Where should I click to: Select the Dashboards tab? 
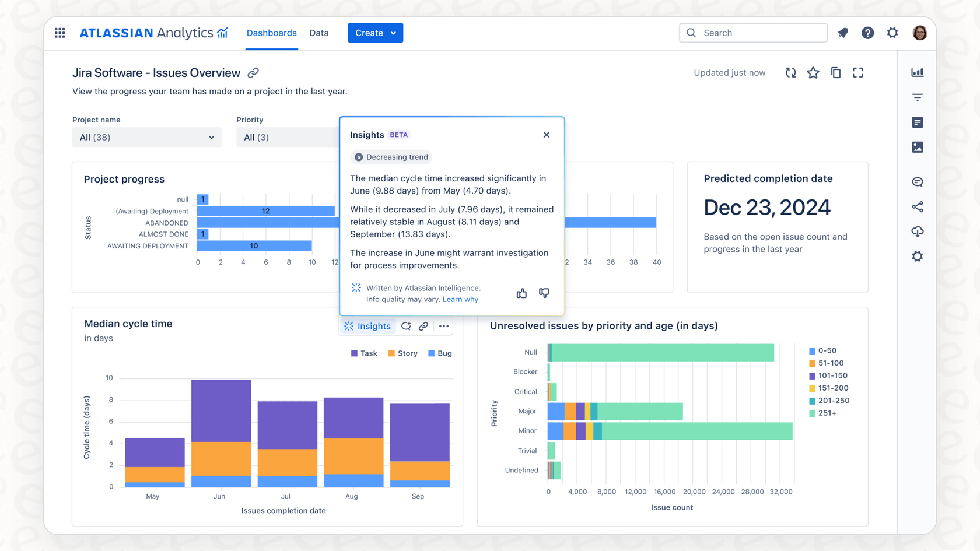tap(271, 33)
